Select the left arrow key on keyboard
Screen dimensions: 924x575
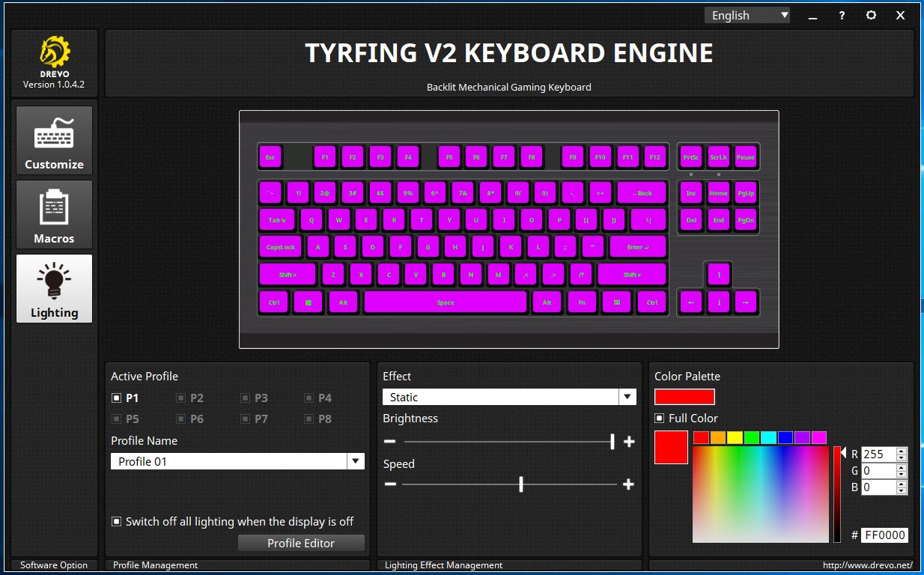pos(691,302)
